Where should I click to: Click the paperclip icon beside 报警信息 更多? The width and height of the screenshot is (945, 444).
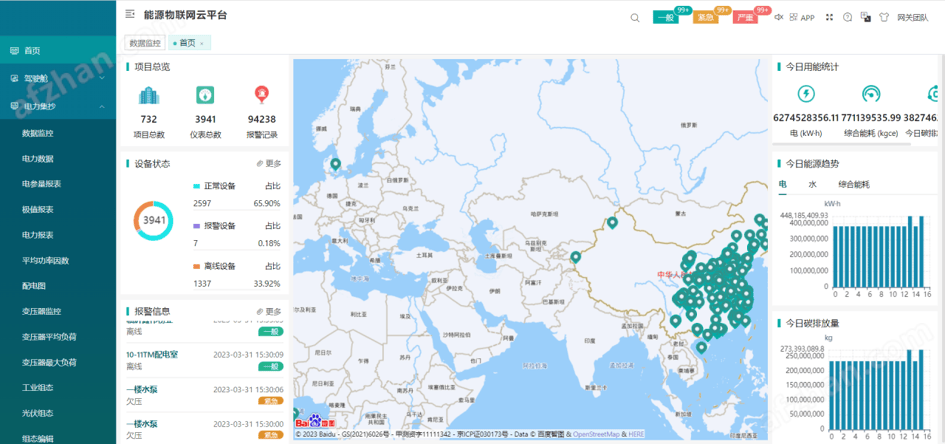click(260, 311)
